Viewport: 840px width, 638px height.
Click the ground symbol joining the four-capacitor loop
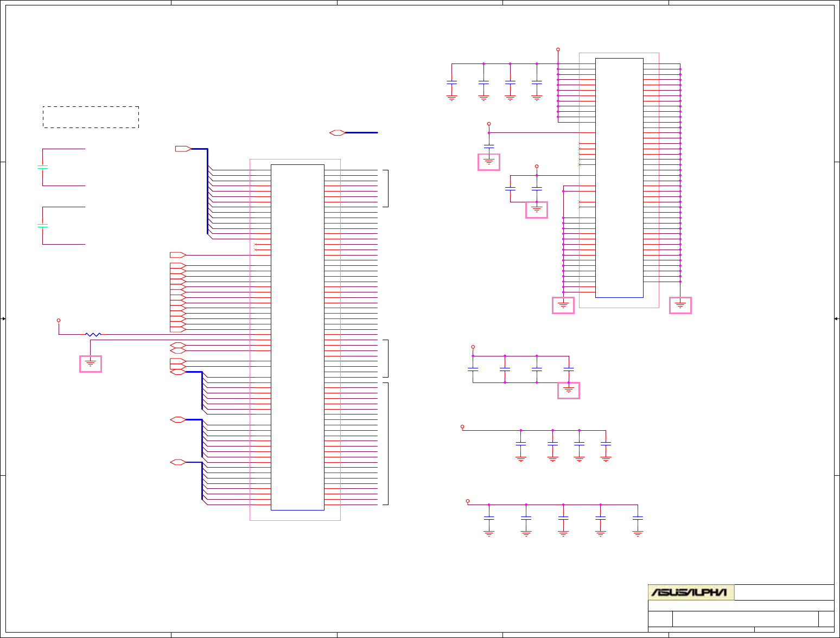[569, 391]
